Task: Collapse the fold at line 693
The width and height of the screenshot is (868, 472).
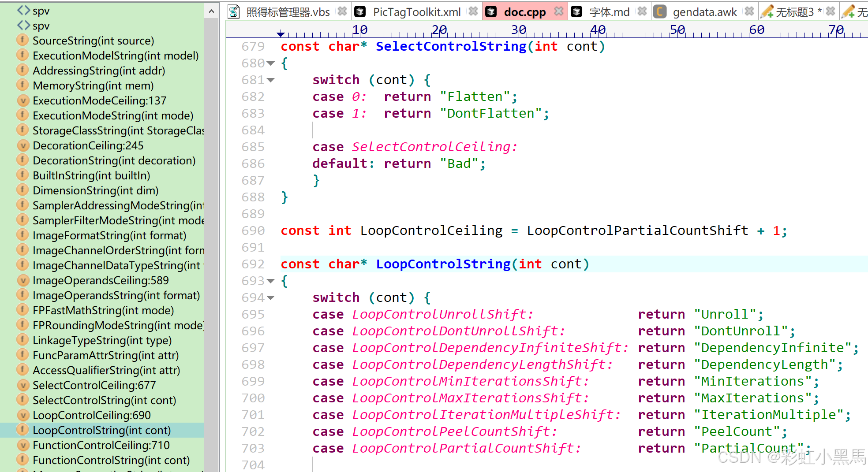Action: (270, 281)
